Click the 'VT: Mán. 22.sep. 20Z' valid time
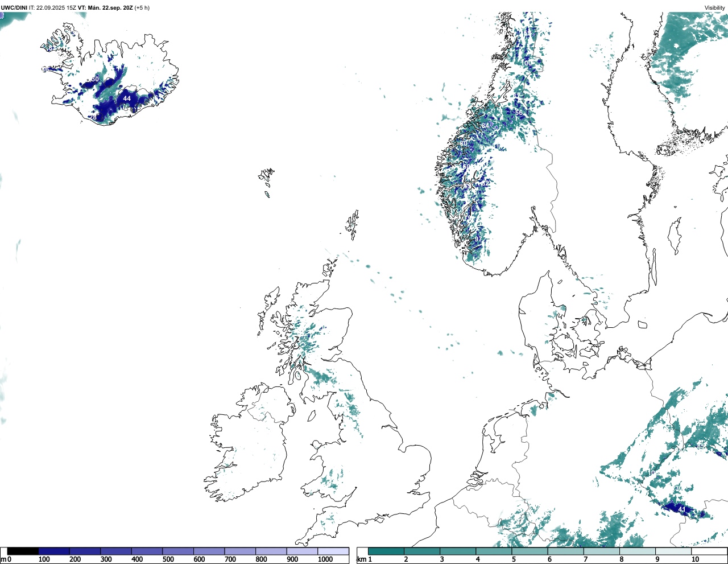 (x=105, y=8)
